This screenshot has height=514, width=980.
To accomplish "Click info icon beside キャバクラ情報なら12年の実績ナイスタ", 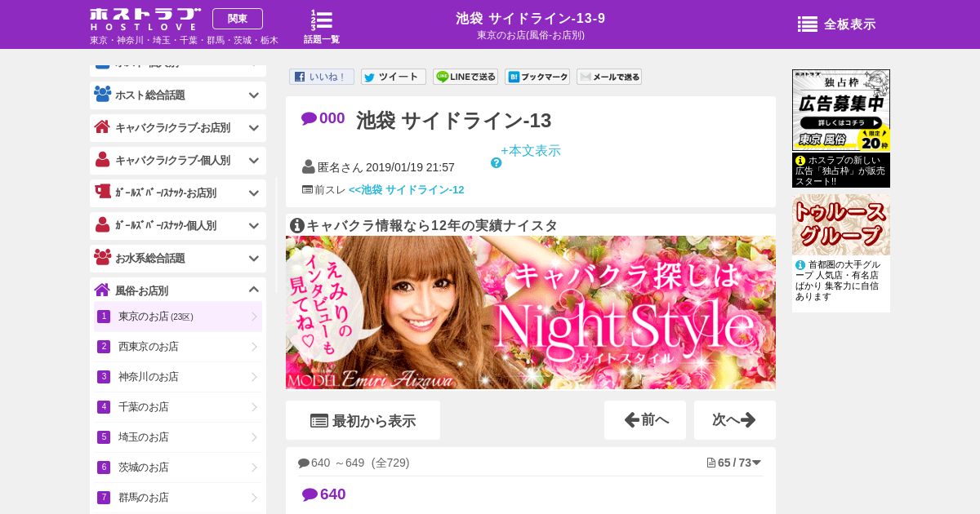I will click(x=297, y=225).
